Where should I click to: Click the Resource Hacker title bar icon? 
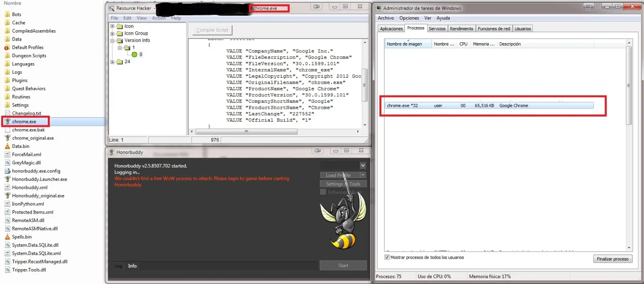tap(111, 8)
